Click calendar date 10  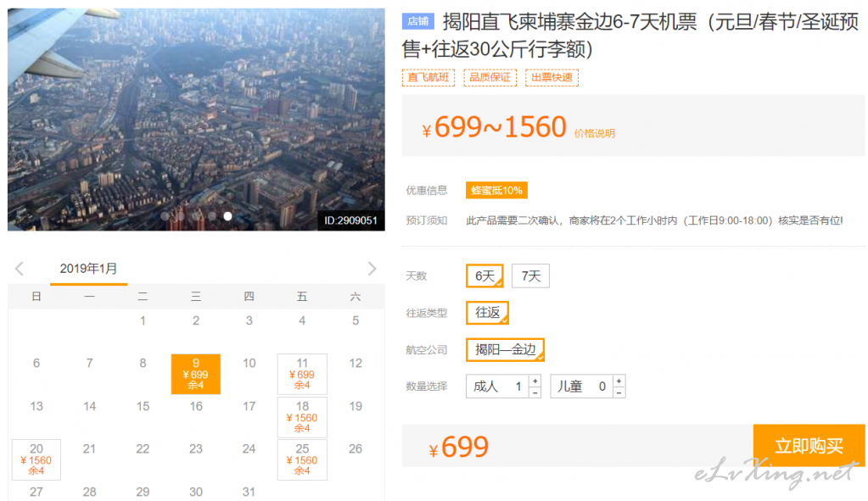[249, 364]
